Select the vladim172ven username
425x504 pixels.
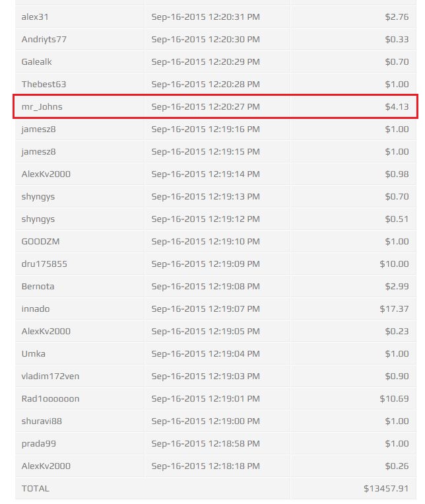click(x=50, y=376)
